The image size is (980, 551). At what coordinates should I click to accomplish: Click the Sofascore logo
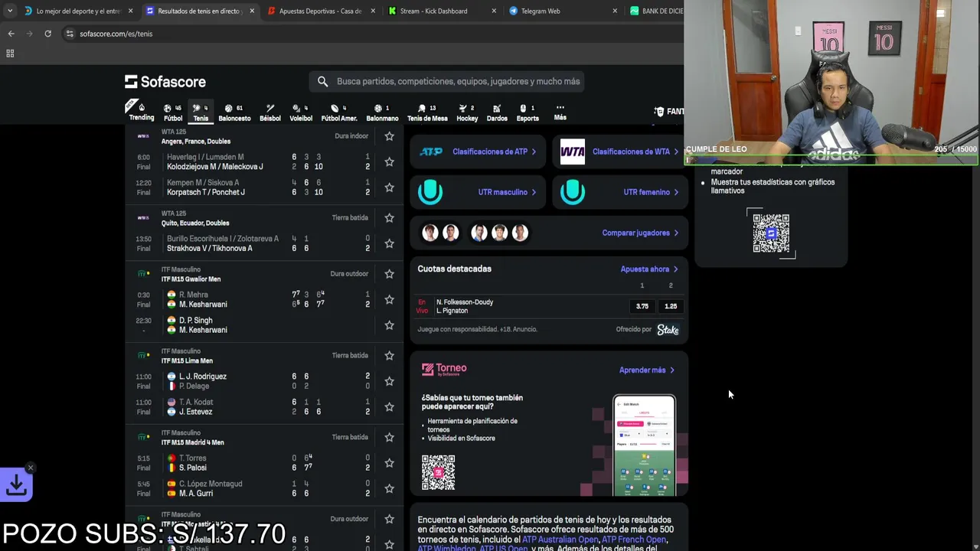tap(165, 81)
